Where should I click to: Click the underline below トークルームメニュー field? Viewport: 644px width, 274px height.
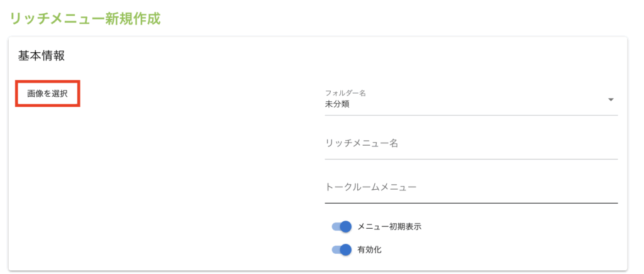[x=470, y=203]
